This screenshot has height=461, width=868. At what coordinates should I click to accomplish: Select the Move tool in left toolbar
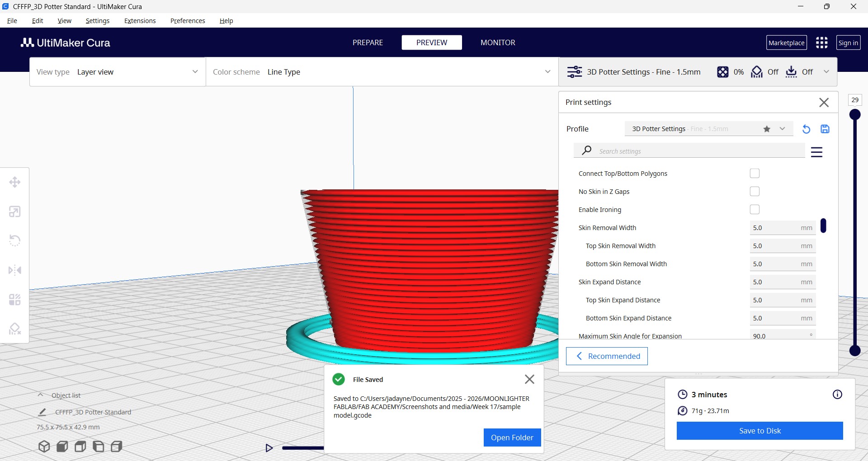tap(15, 182)
